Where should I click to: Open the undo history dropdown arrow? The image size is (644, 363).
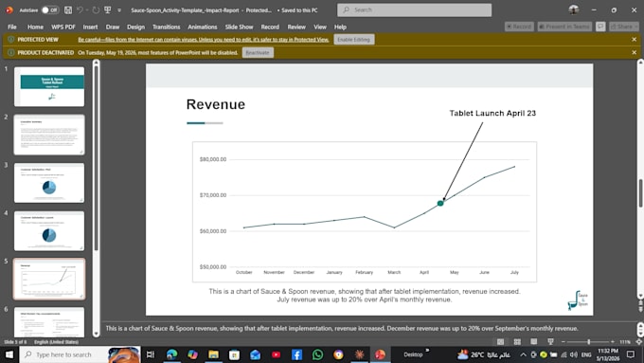pos(87,9)
